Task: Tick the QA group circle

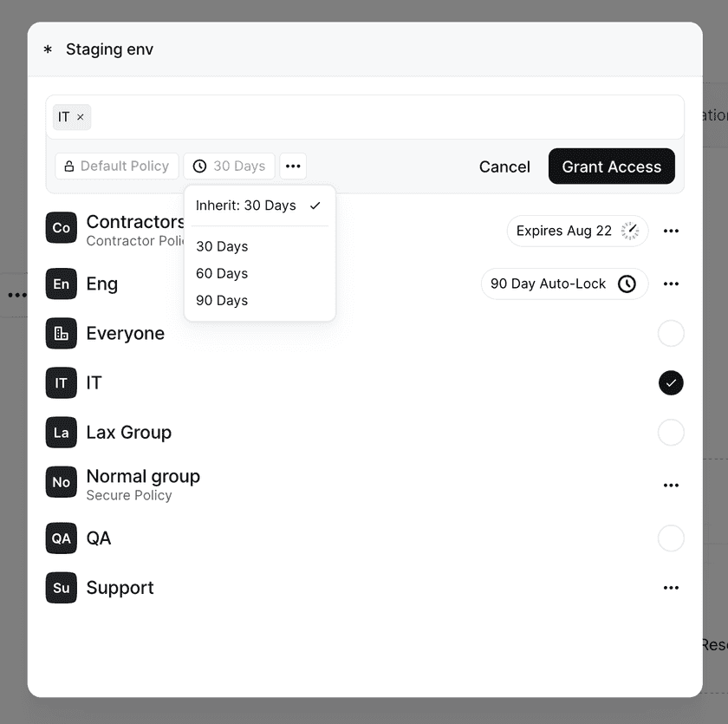Action: point(671,538)
